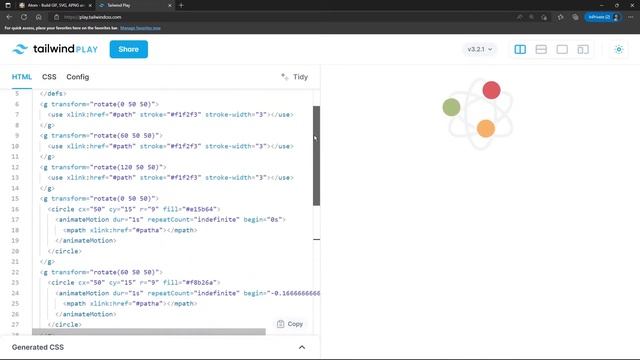Click the zoom magnifier toolbar icon

531,17
